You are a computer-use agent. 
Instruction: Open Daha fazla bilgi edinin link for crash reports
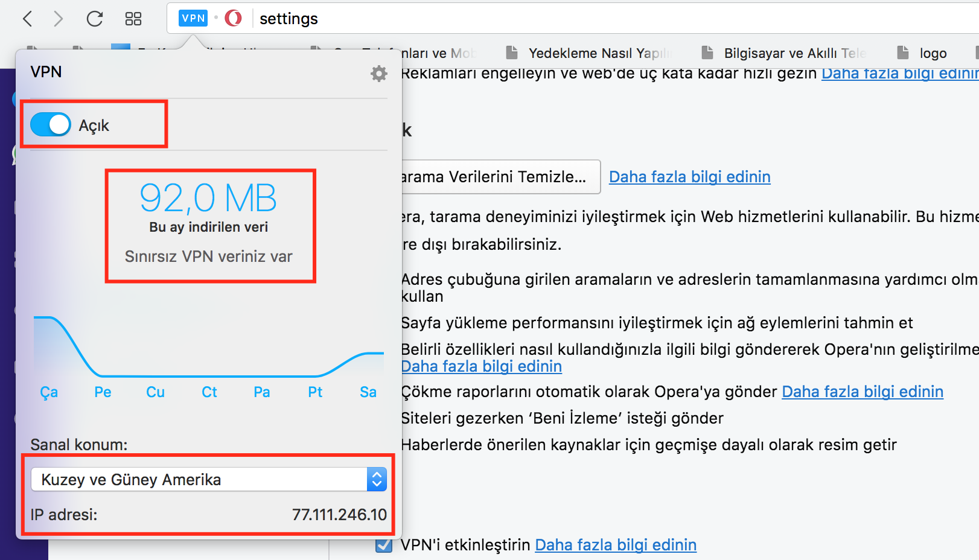coord(863,392)
